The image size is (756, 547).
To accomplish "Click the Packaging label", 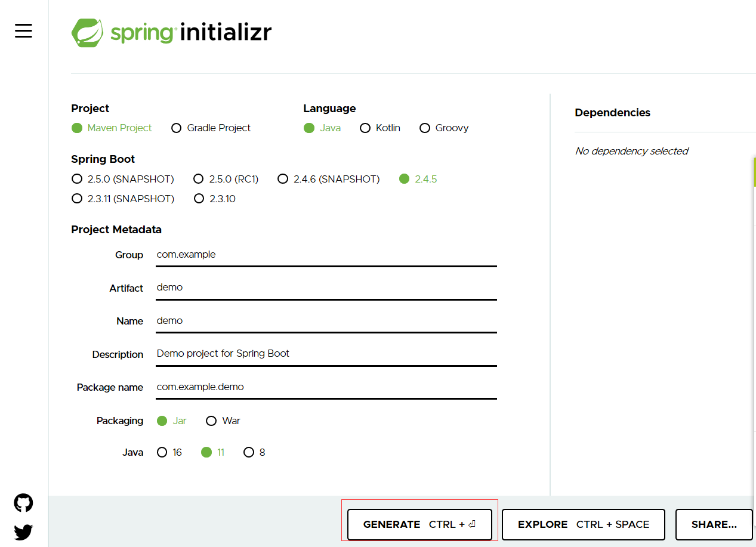I will [x=120, y=421].
